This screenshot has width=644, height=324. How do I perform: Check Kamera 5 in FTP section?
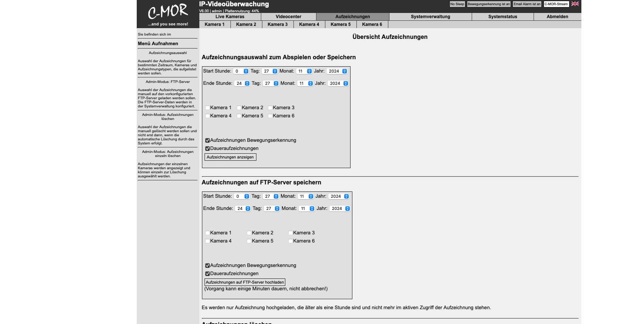pos(249,241)
